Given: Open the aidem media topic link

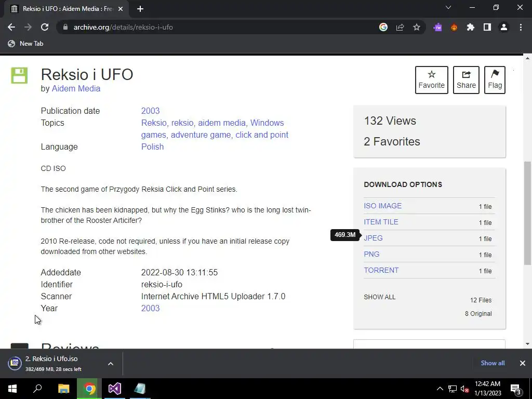Looking at the screenshot, I should (222, 123).
